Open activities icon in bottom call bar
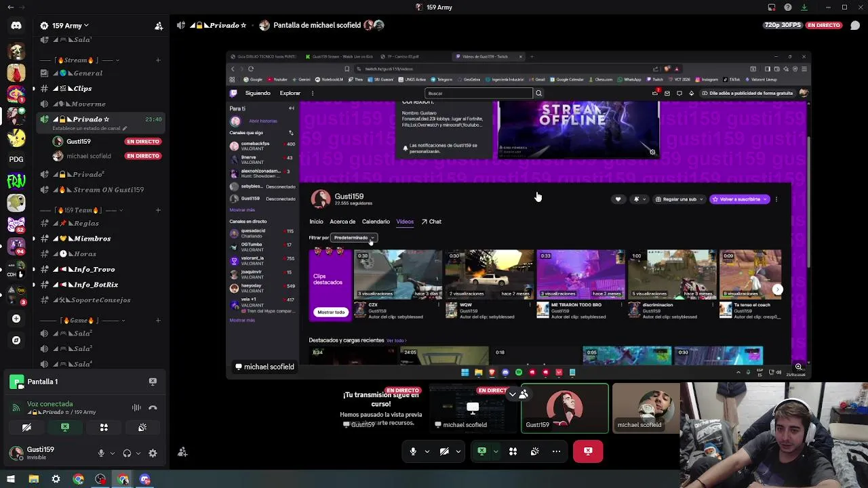This screenshot has width=868, height=488. click(x=513, y=451)
